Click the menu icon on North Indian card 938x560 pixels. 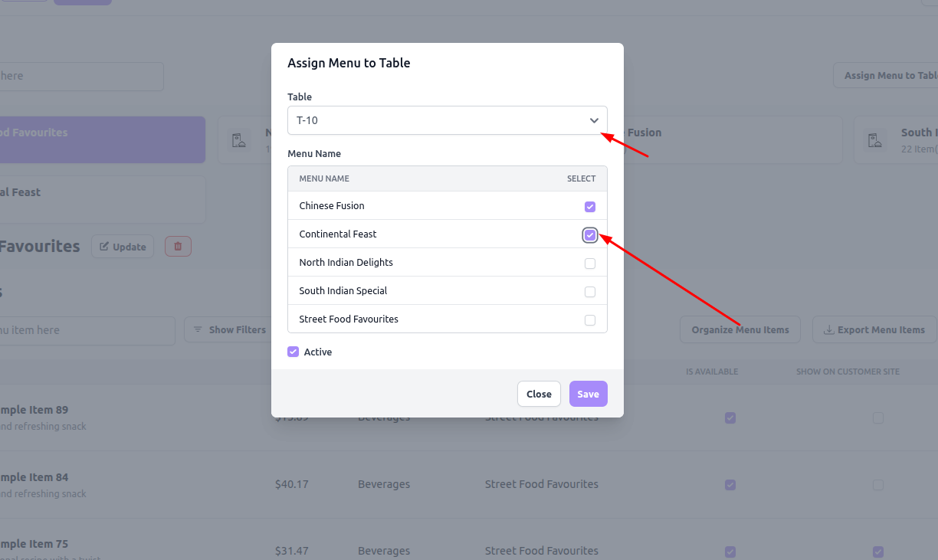coord(238,139)
